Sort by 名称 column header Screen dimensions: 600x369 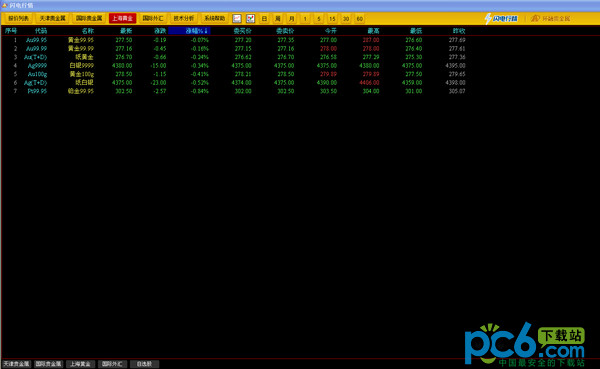(88, 31)
